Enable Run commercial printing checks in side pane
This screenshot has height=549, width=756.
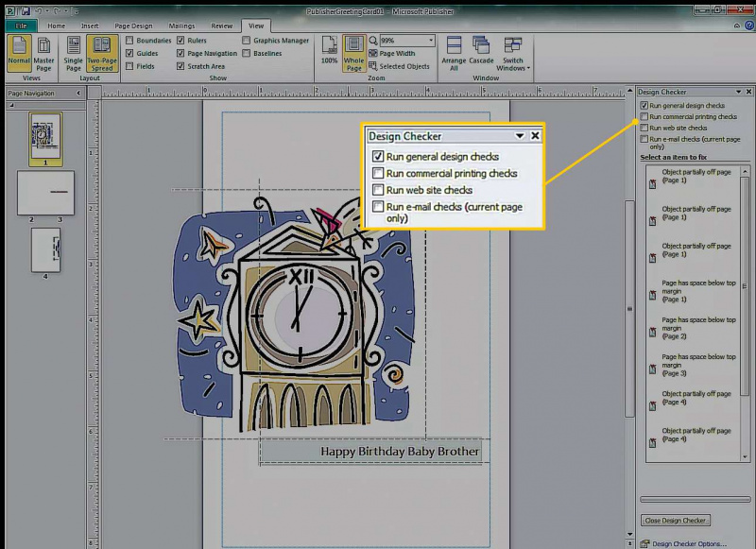coord(644,116)
